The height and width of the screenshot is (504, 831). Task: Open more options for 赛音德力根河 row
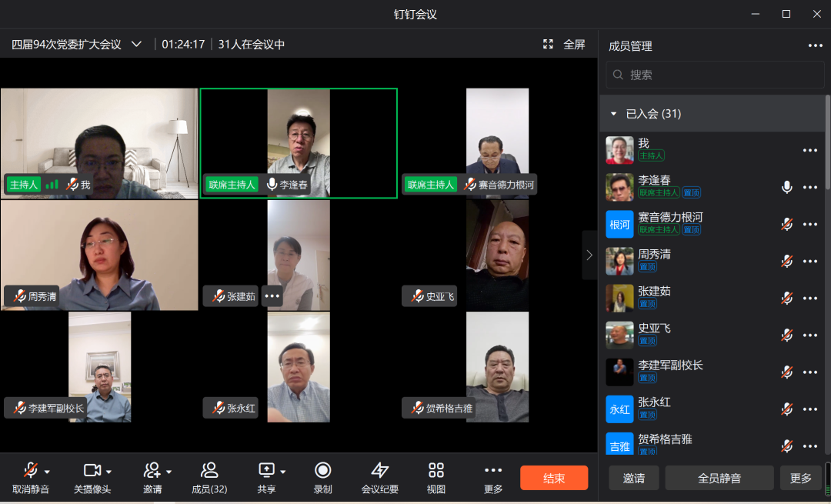pos(809,224)
